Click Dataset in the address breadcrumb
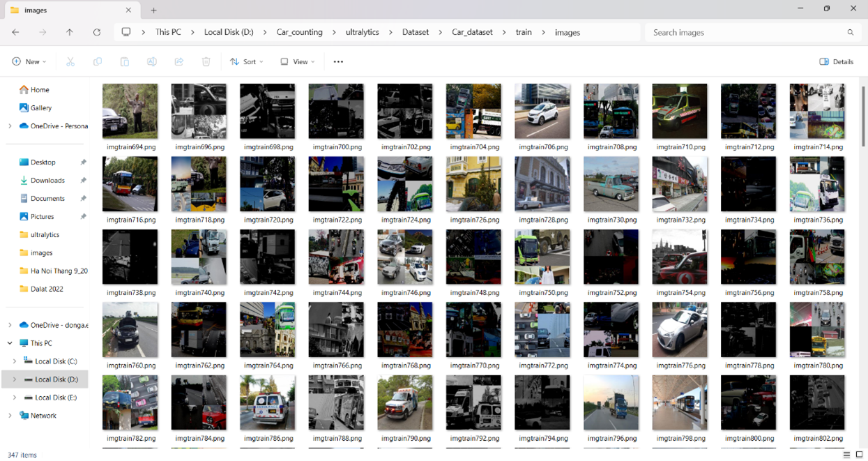Screen dimensions: 868x461 click(x=416, y=32)
